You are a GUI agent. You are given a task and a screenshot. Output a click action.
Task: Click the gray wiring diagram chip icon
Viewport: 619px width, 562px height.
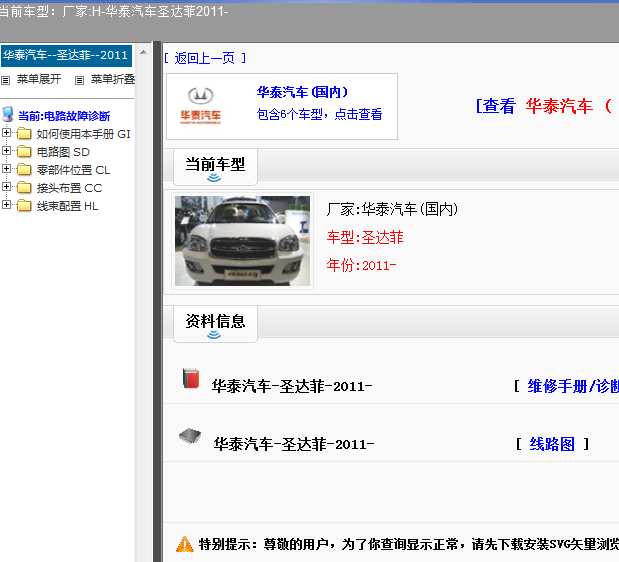click(x=190, y=437)
